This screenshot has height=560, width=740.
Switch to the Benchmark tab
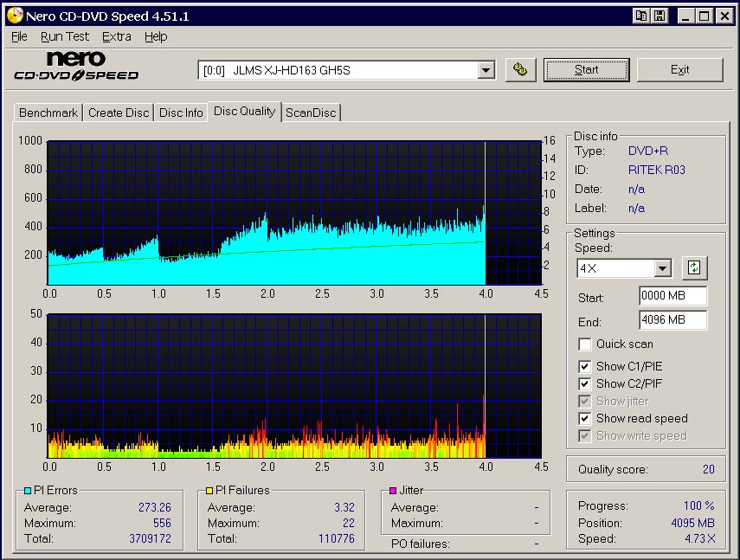pos(48,113)
